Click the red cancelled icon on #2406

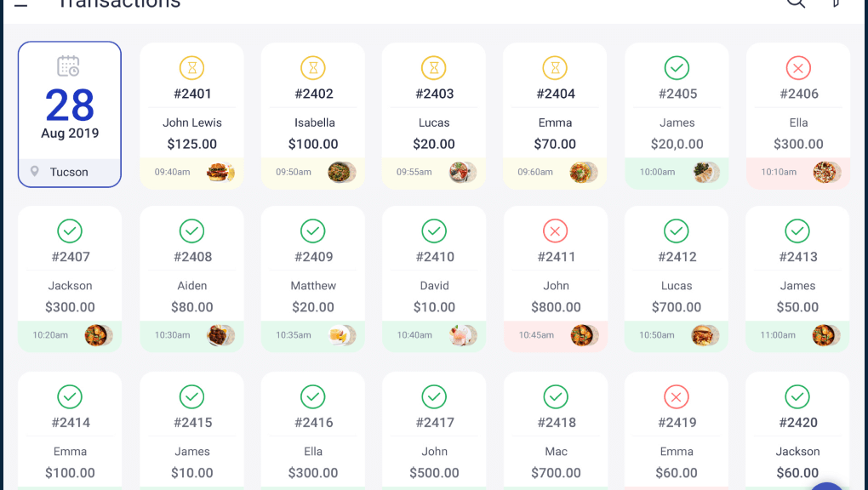point(797,68)
